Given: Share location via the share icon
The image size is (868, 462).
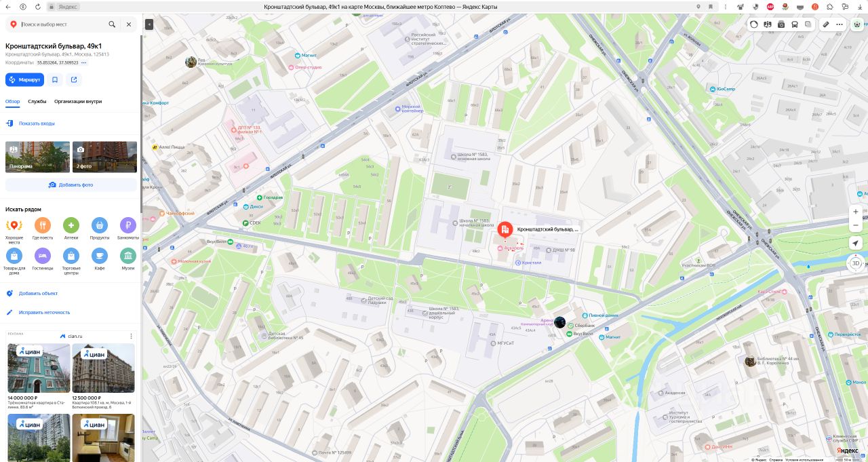Looking at the screenshot, I should click(x=74, y=79).
